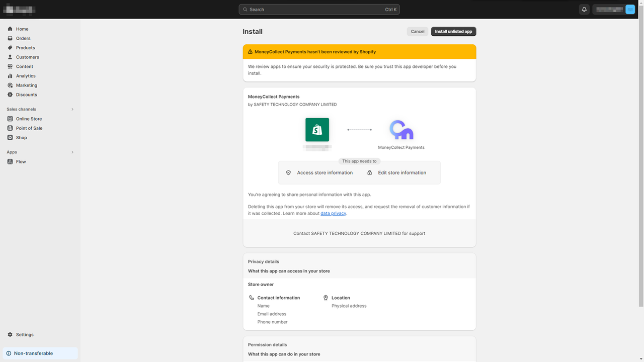Click 'Email address' under Contact information
The height and width of the screenshot is (362, 644).
point(272,314)
